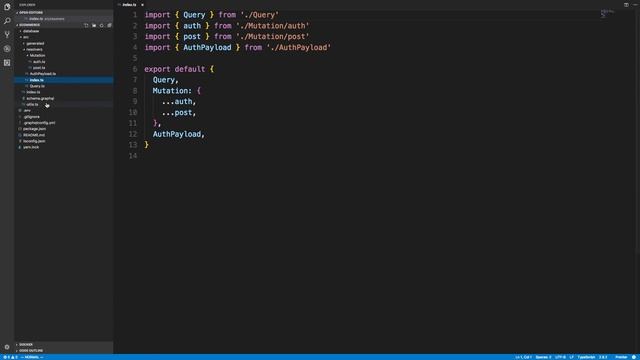Click the New Folder icon in explorer header
This screenshot has height=360, width=640.
click(94, 25)
